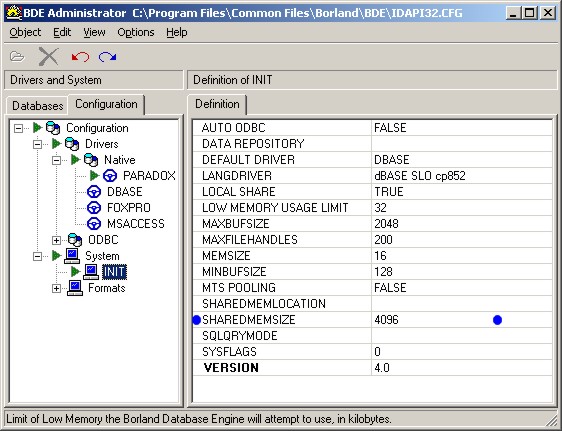562x431 pixels.
Task: Collapse the System tree node
Action: click(x=37, y=257)
